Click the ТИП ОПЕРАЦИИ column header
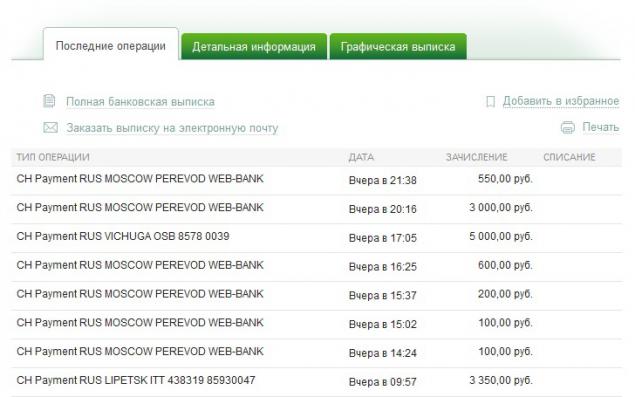Viewport: 635px width, 397px height. click(x=53, y=157)
